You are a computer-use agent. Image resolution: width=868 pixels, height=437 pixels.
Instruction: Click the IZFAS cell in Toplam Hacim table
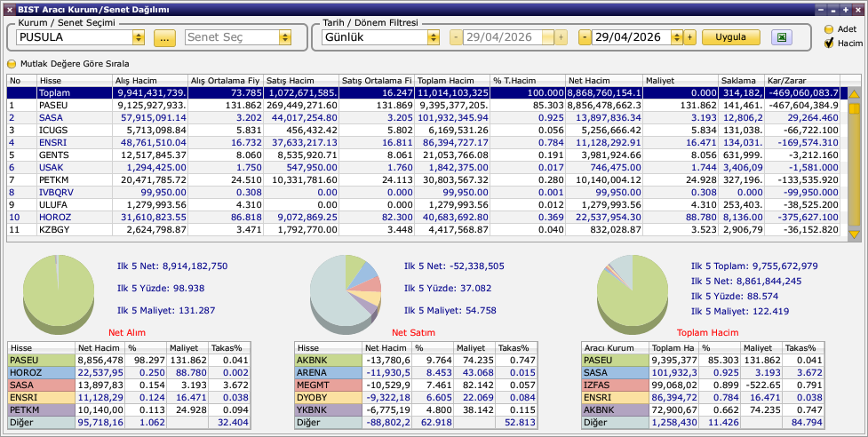[x=616, y=385]
